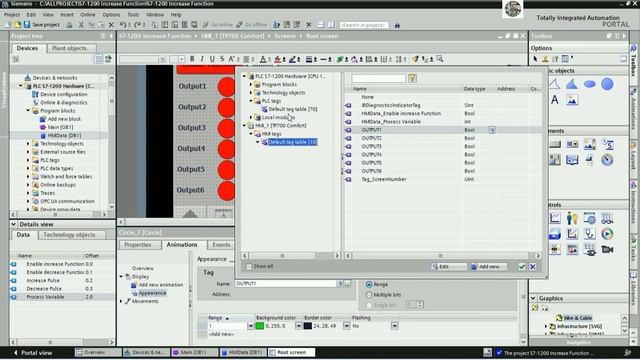Expand Technology objects in dialog tree
This screenshot has width=640, height=360.
[251, 93]
